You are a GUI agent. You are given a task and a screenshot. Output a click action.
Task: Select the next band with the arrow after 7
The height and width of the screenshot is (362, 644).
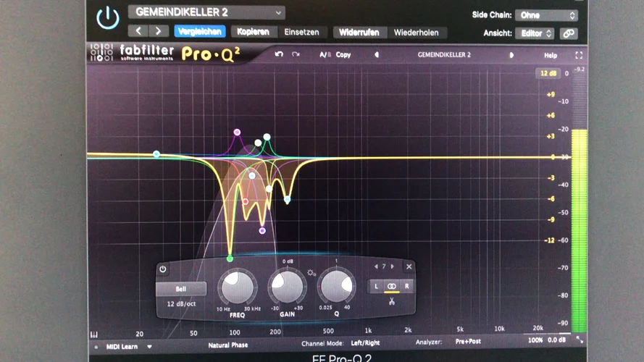pyautogui.click(x=392, y=266)
